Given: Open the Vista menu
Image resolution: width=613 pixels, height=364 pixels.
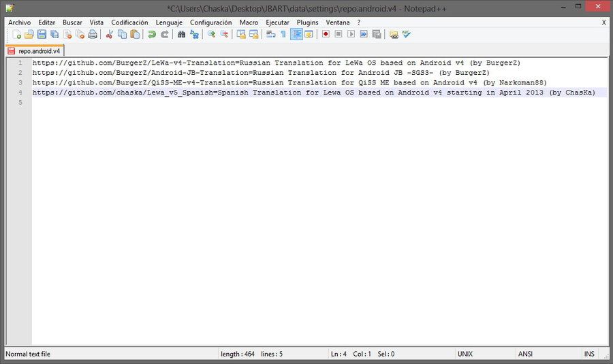Looking at the screenshot, I should pos(97,22).
